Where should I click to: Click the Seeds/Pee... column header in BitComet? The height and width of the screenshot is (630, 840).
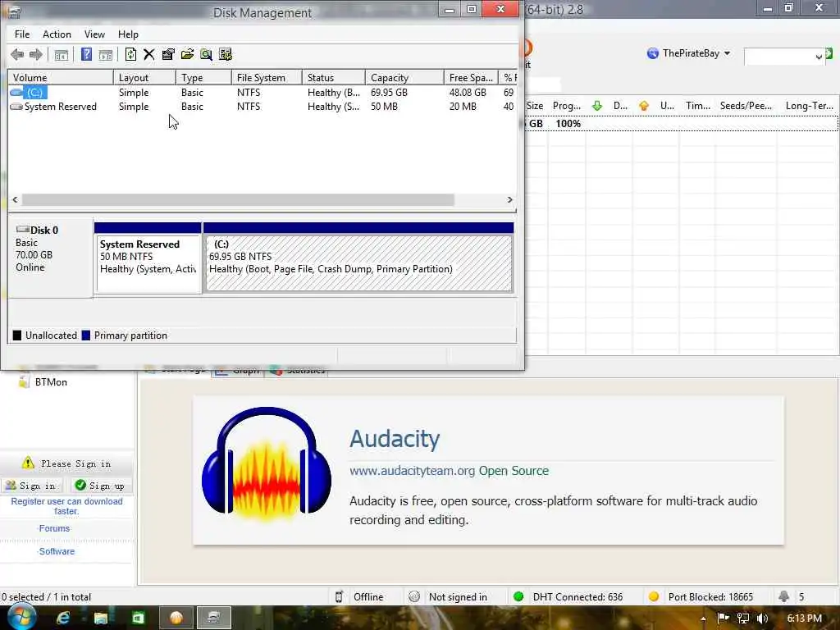click(746, 106)
